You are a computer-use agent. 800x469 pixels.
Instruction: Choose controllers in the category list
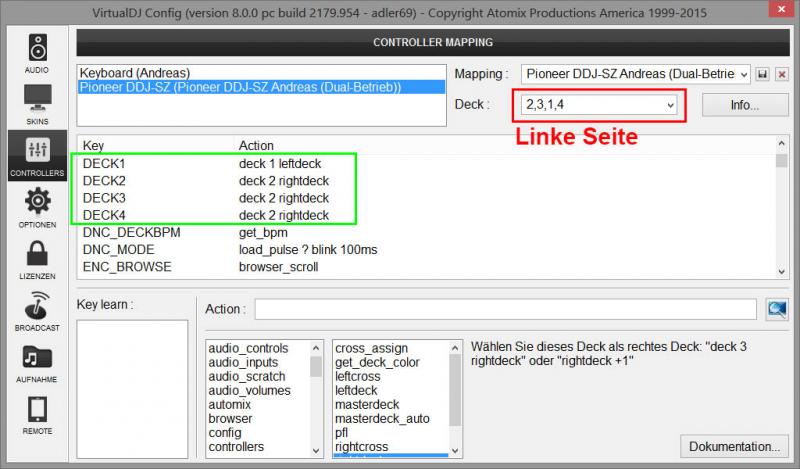pos(236,447)
